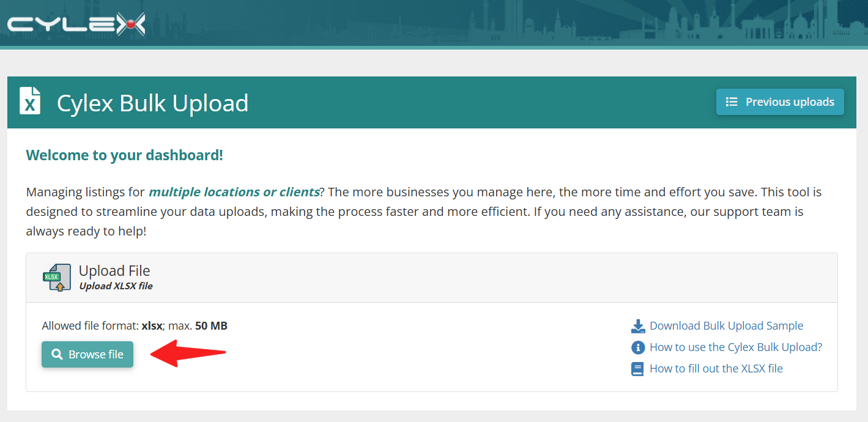Viewport: 868px width, 422px height.
Task: Click the multiple locations or clients text
Action: click(x=234, y=192)
